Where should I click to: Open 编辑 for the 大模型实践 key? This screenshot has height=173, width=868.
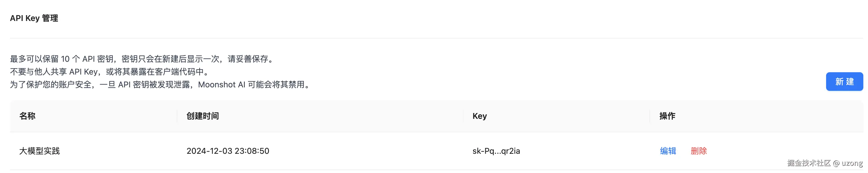click(x=668, y=151)
